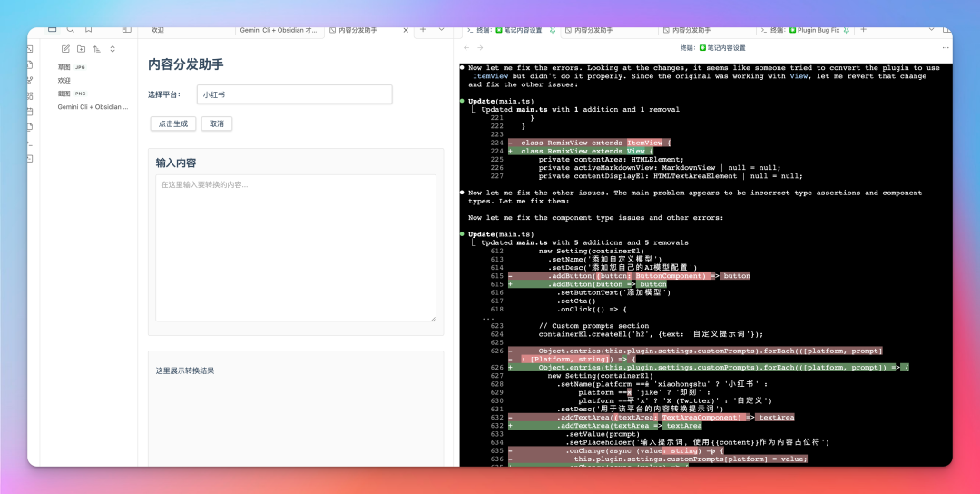Change file explorer sort order

pos(97,49)
